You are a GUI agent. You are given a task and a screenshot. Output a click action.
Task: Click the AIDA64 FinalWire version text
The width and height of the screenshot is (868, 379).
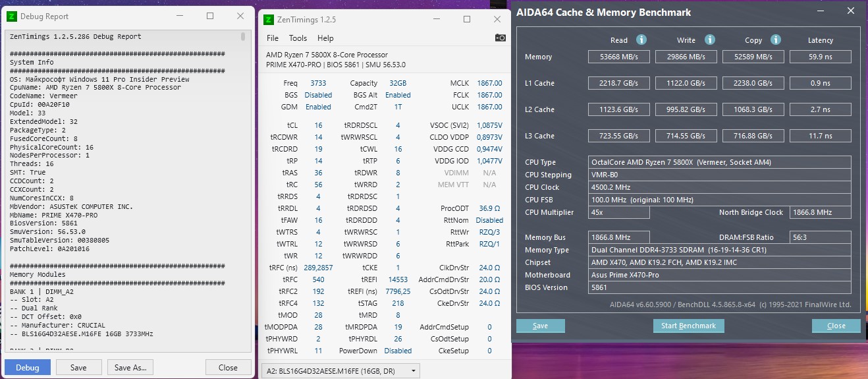731,305
